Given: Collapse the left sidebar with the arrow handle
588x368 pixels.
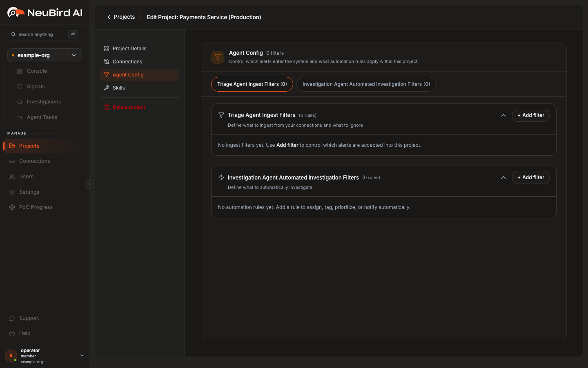Looking at the screenshot, I should pyautogui.click(x=89, y=184).
